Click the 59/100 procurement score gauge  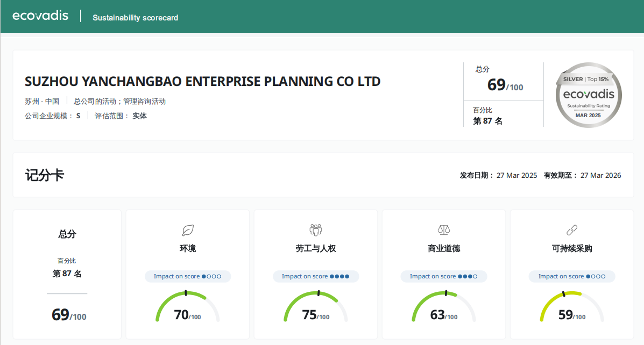pyautogui.click(x=572, y=306)
